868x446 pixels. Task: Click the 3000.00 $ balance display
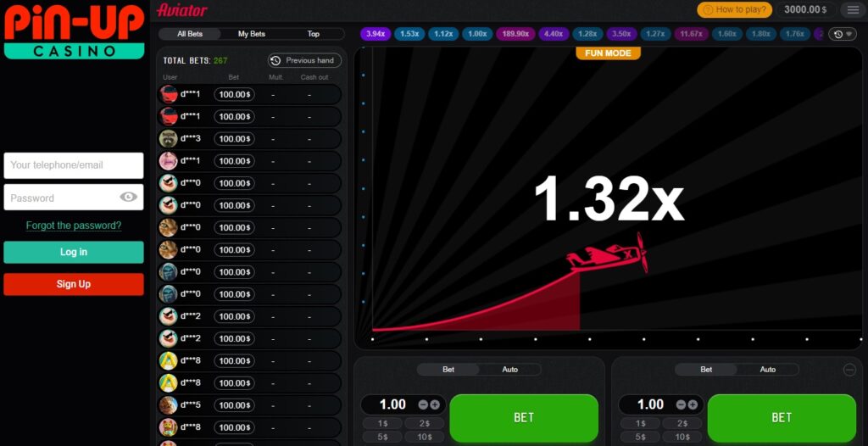tap(805, 9)
